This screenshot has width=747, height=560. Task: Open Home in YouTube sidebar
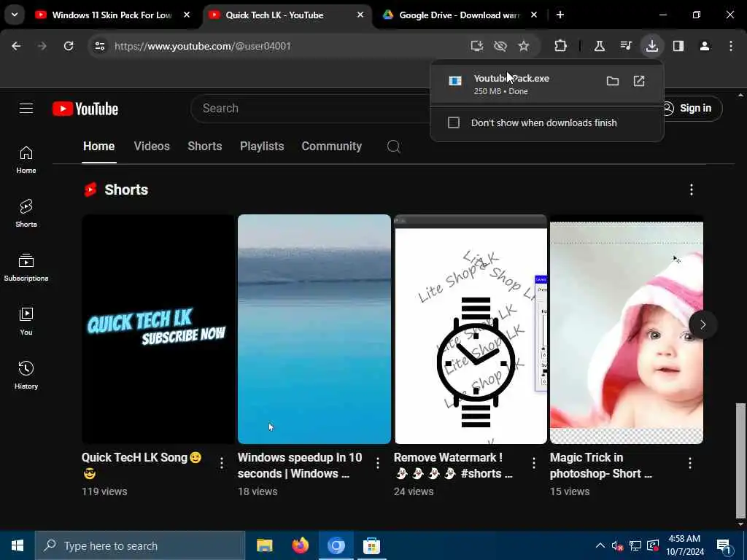(26, 160)
